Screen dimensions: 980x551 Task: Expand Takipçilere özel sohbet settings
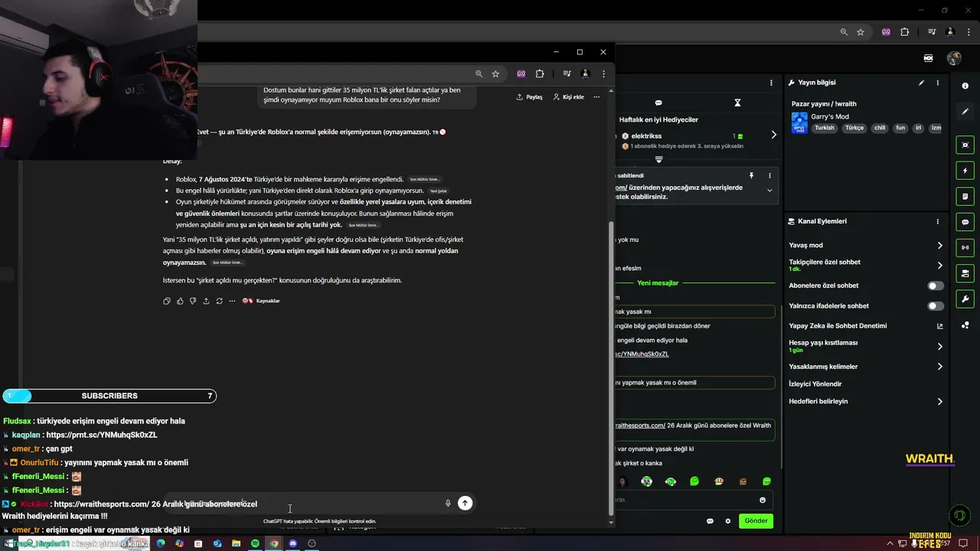939,266
